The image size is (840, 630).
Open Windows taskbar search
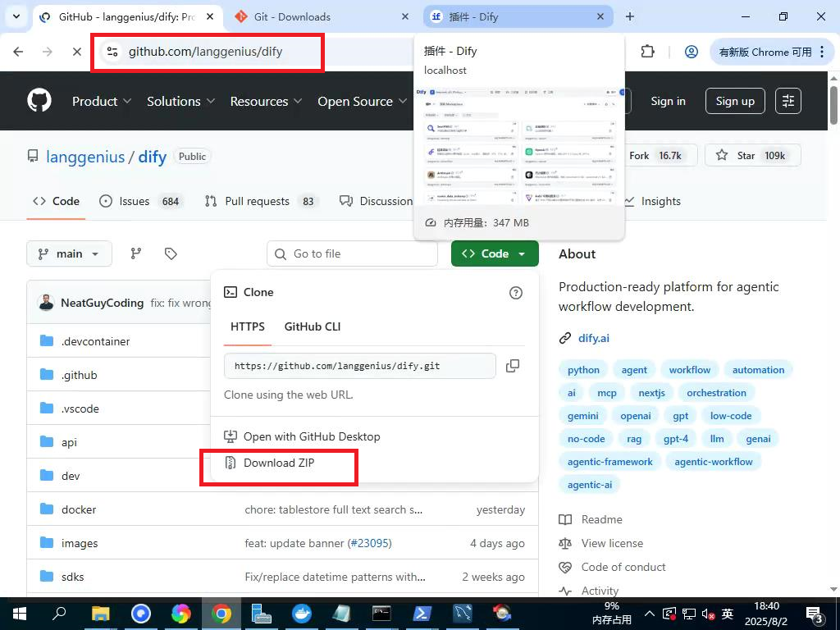click(59, 614)
